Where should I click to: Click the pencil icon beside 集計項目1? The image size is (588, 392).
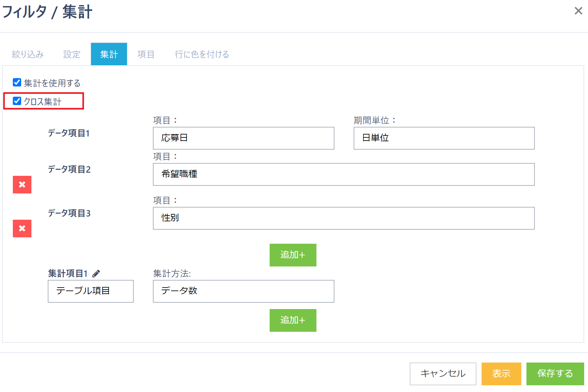coord(97,273)
